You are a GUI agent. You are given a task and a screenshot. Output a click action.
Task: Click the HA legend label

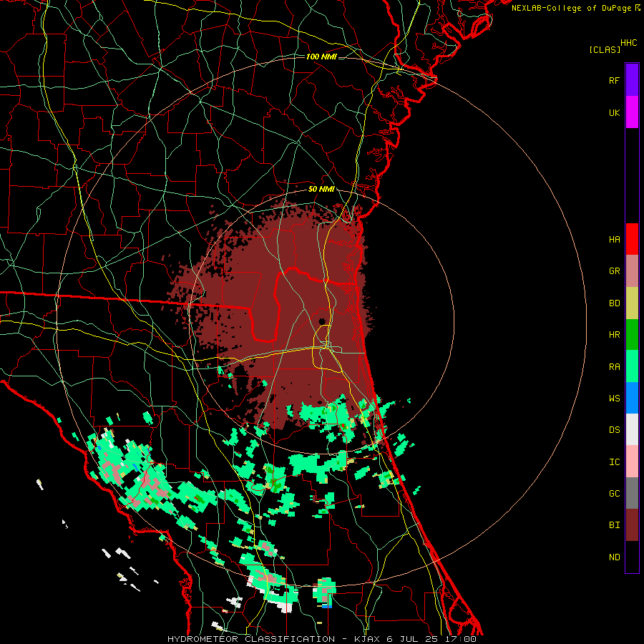[614, 239]
